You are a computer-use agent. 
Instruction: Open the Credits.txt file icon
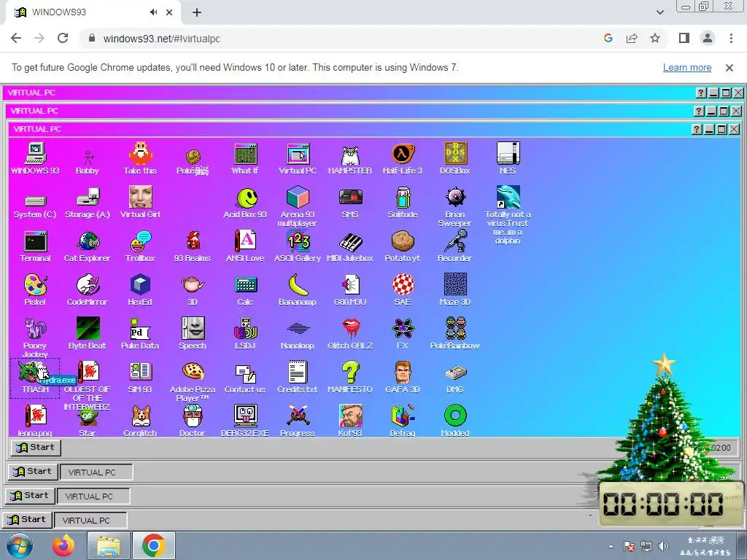click(x=298, y=377)
